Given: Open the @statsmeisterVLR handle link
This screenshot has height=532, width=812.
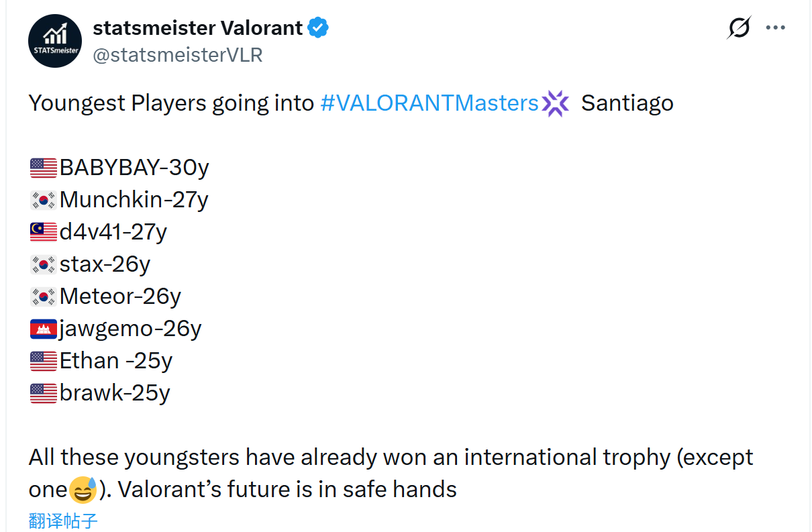Looking at the screenshot, I should (177, 55).
